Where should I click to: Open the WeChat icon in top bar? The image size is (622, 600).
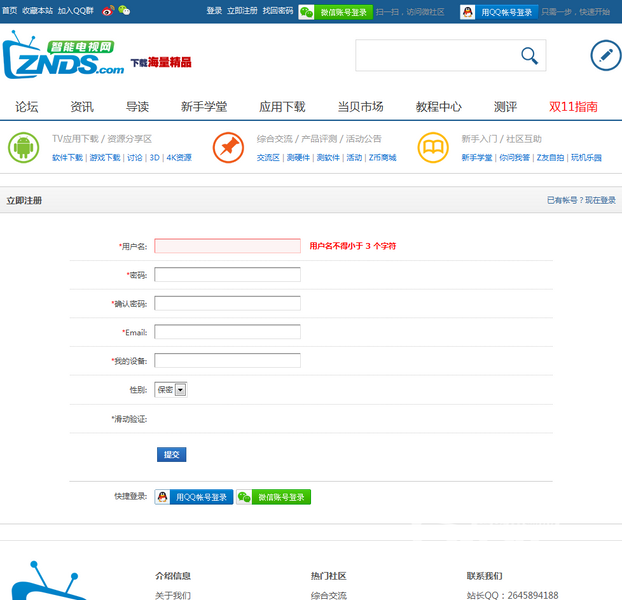(124, 10)
